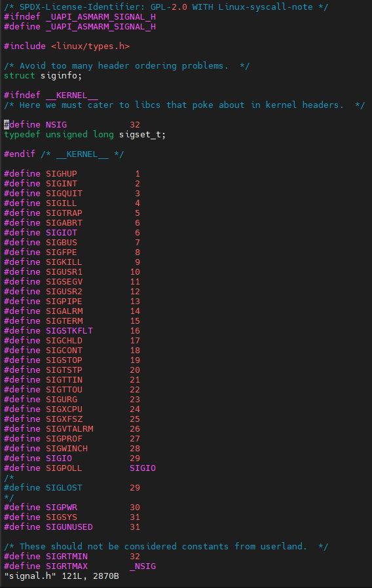Image resolution: width=372 pixels, height=588 pixels.
Task: Click SIGXCPU definition
Action: [72, 409]
